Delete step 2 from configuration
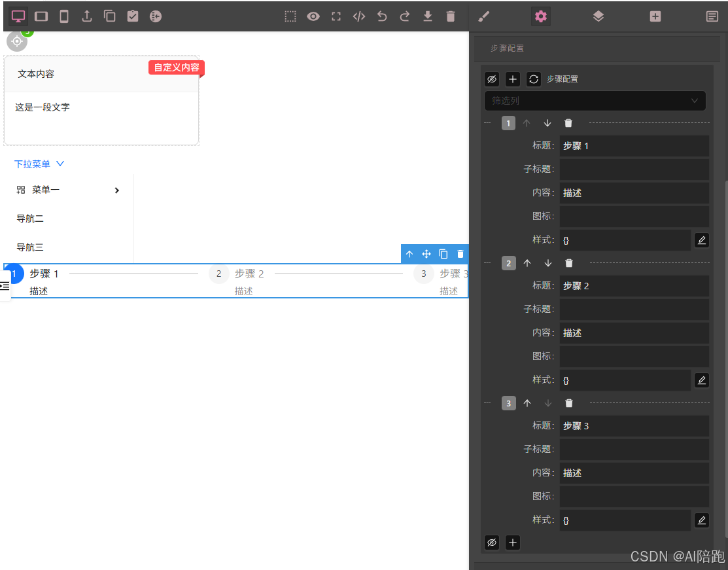The height and width of the screenshot is (570, 728). click(569, 263)
